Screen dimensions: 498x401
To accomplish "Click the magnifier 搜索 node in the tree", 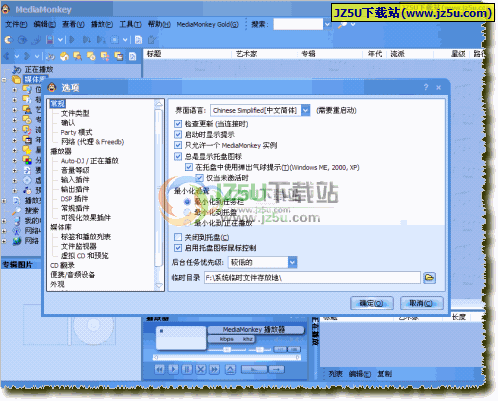I will pyautogui.click(x=17, y=211).
